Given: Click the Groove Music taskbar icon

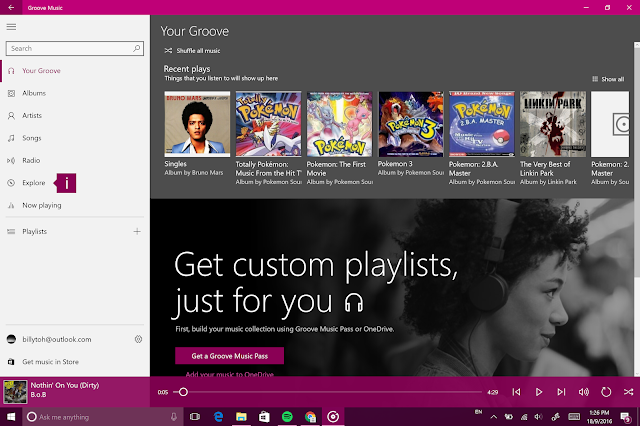Looking at the screenshot, I should tap(333, 417).
